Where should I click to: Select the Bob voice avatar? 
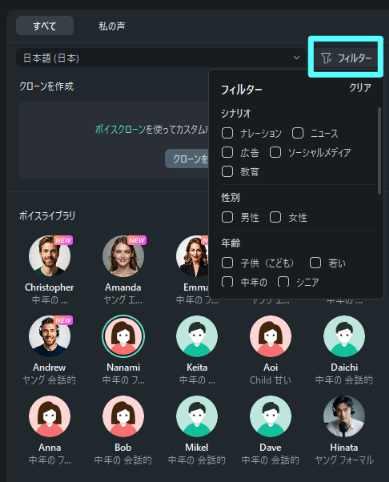pyautogui.click(x=123, y=416)
